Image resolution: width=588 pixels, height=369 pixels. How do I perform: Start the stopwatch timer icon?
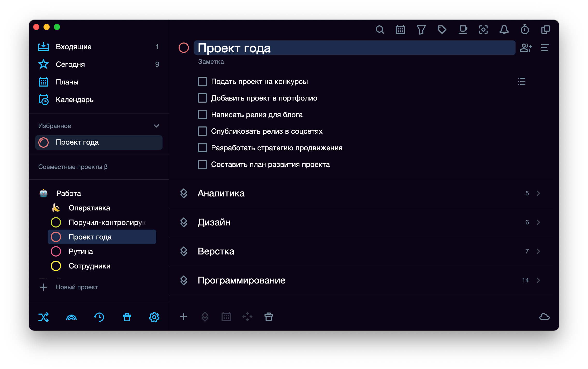pos(525,30)
